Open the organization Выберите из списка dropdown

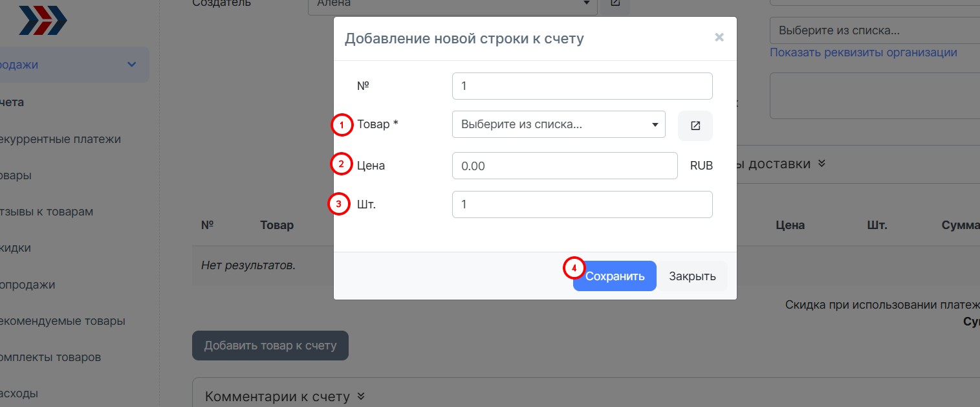(x=875, y=30)
